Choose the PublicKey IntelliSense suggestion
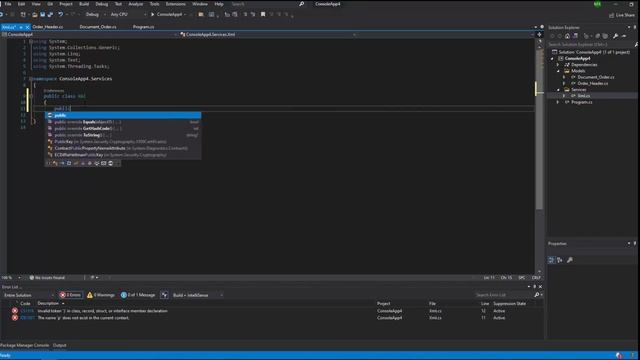Image resolution: width=640 pixels, height=360 pixels. pyautogui.click(x=123, y=142)
